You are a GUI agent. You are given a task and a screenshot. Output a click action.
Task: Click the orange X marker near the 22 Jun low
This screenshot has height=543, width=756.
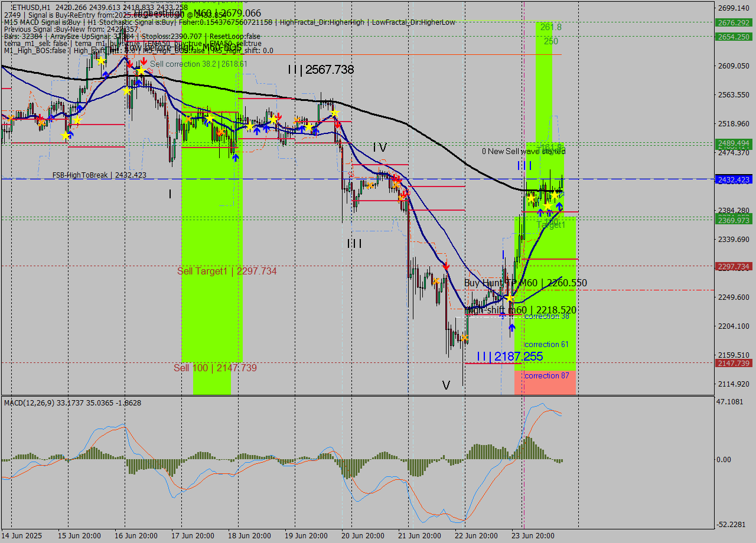click(465, 338)
